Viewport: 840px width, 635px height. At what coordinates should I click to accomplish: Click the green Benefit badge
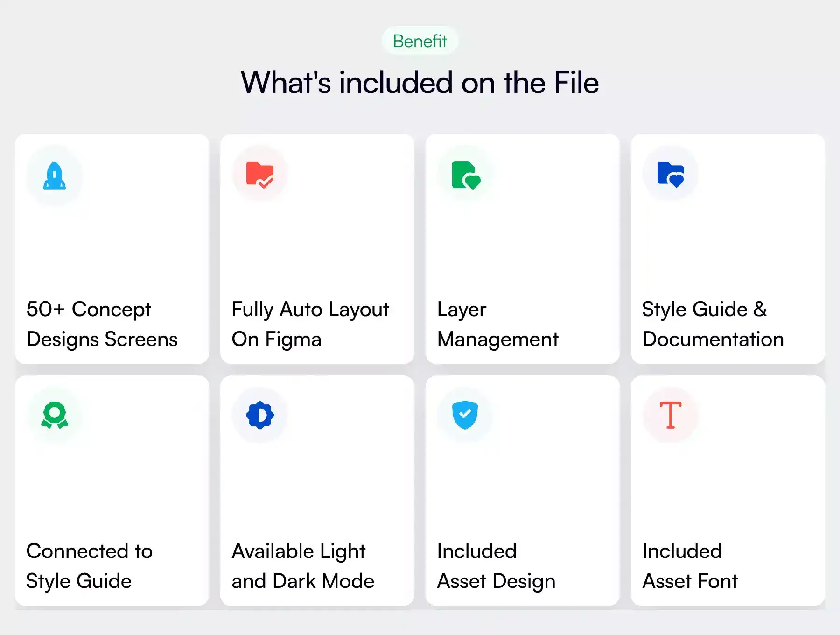pyautogui.click(x=420, y=41)
